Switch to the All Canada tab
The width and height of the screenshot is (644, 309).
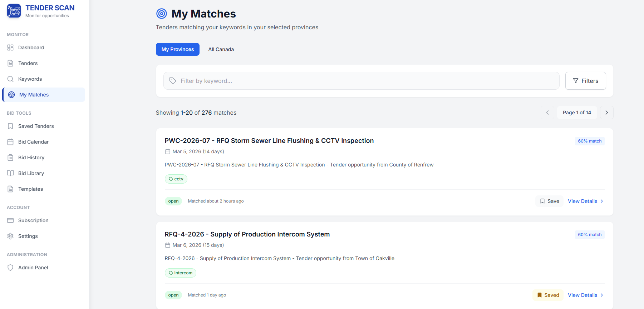(x=221, y=49)
